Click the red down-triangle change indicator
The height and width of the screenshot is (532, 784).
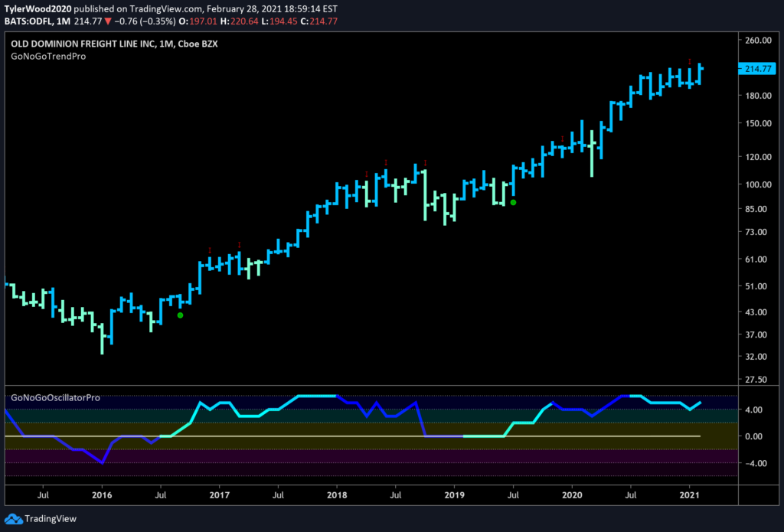pos(107,21)
